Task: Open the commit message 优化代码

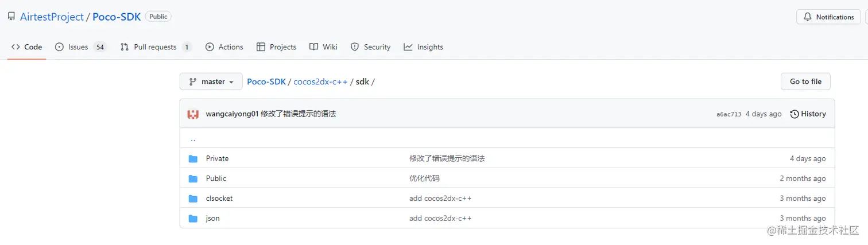Action: tap(424, 178)
